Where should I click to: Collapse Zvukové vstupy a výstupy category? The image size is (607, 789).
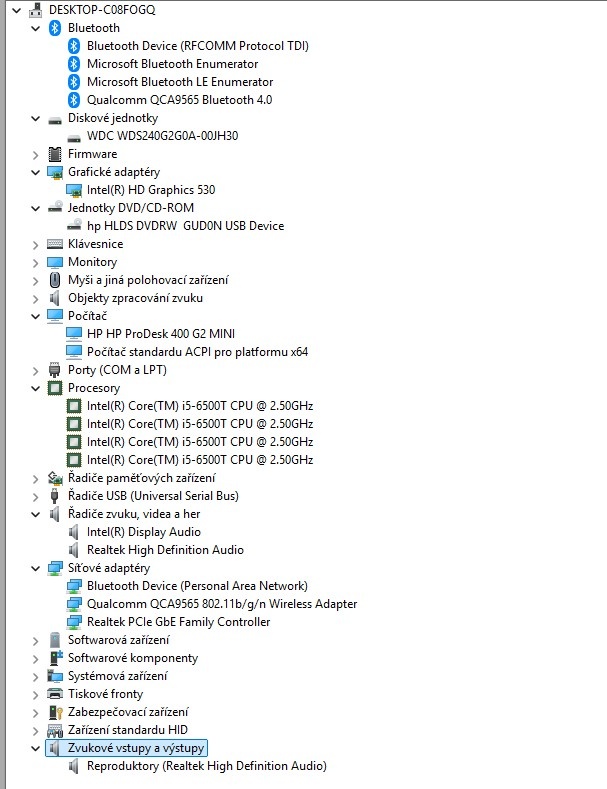35,749
